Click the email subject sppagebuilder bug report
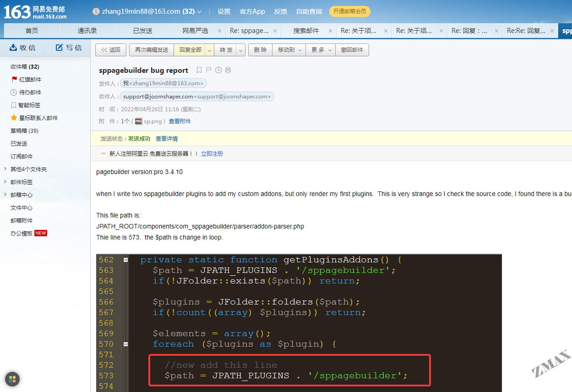 tap(144, 70)
